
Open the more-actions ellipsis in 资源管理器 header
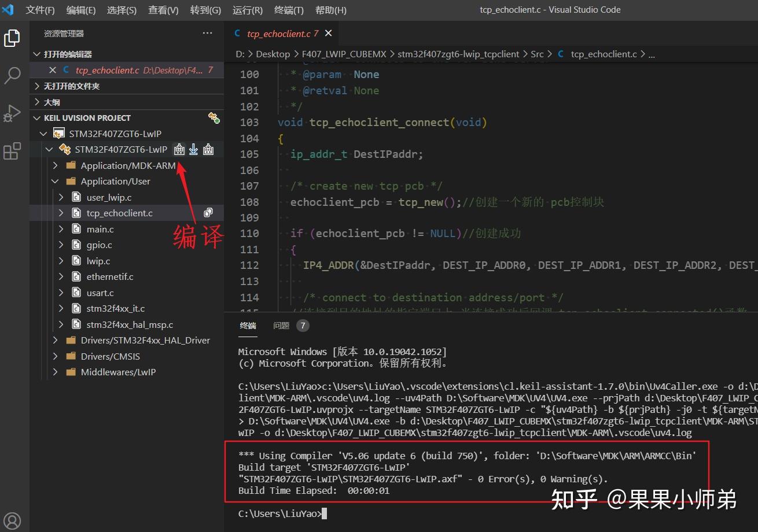pyautogui.click(x=207, y=33)
